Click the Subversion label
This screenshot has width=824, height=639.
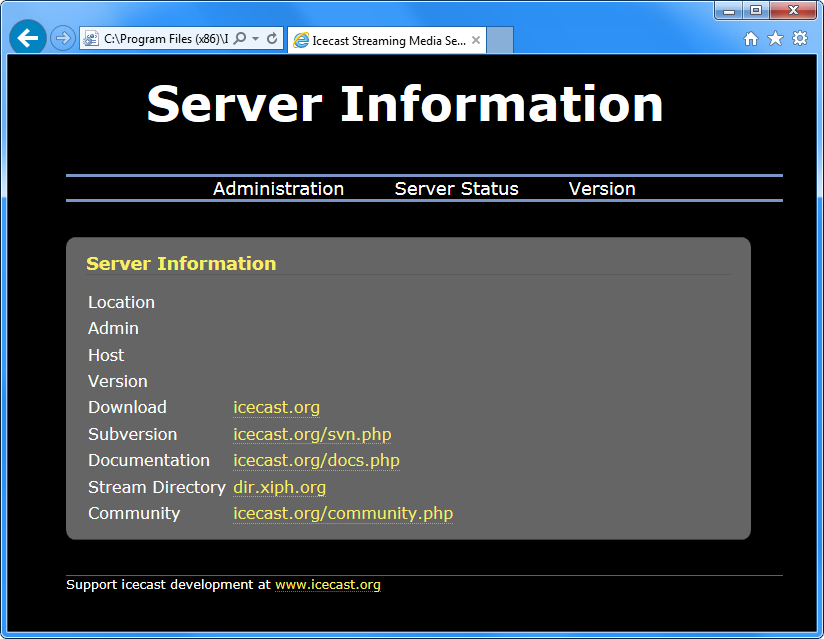click(132, 435)
